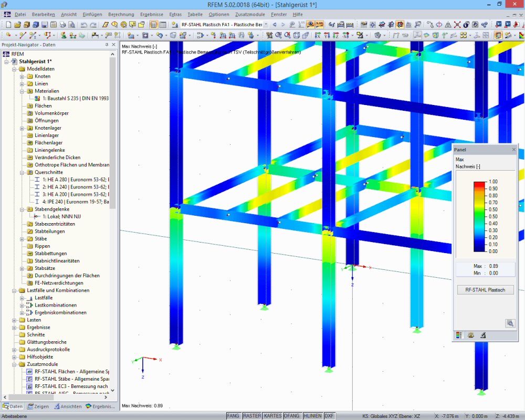Create a new model with the blank page icon

coord(9,25)
